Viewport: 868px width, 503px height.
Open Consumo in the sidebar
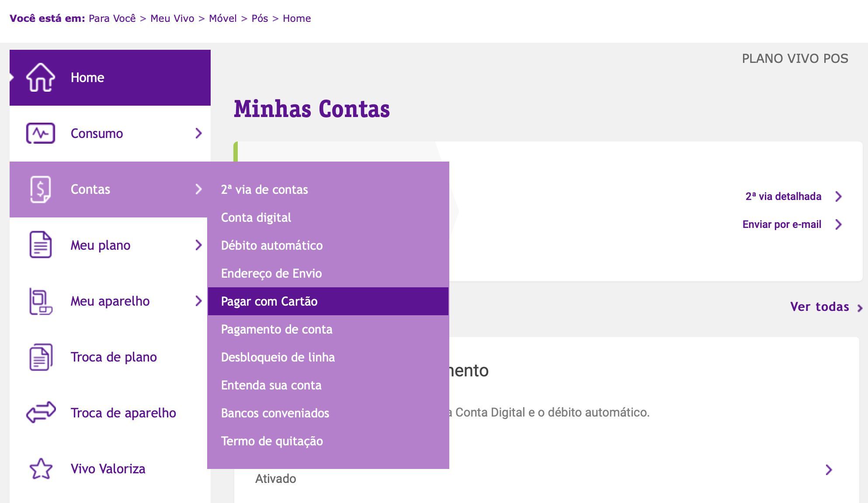(x=110, y=134)
